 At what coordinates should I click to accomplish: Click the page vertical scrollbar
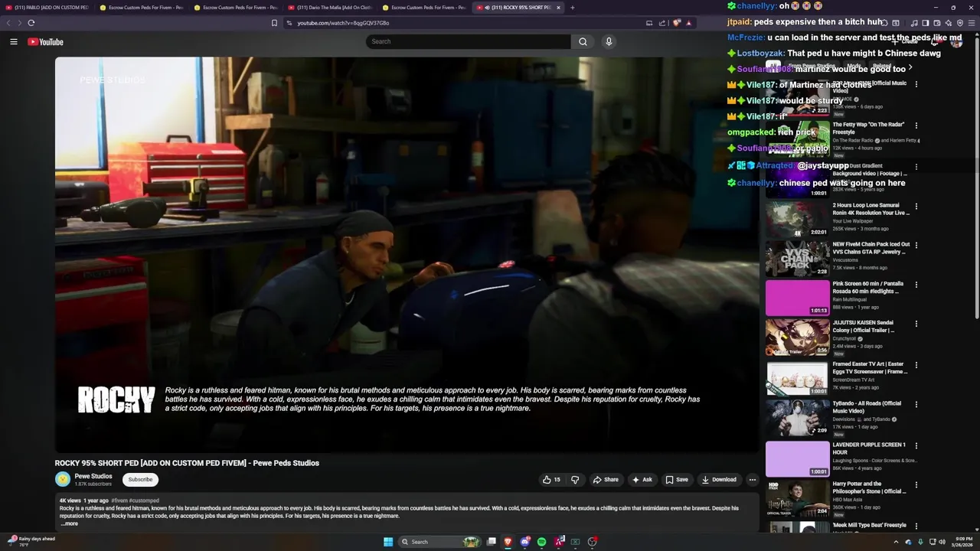pyautogui.click(x=977, y=176)
